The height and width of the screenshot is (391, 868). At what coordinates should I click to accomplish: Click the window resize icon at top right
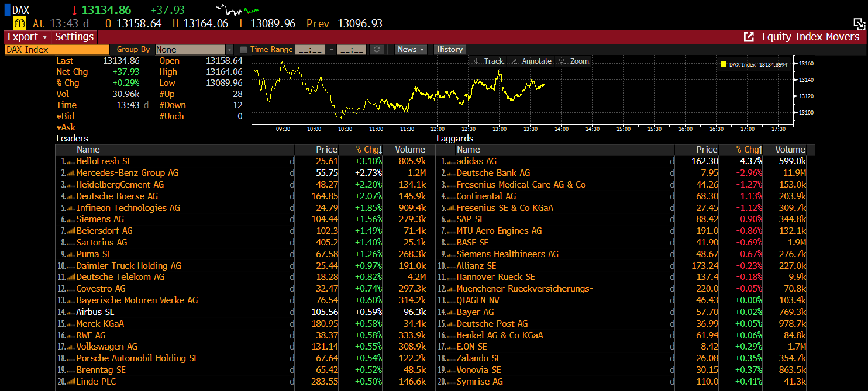pos(859,23)
